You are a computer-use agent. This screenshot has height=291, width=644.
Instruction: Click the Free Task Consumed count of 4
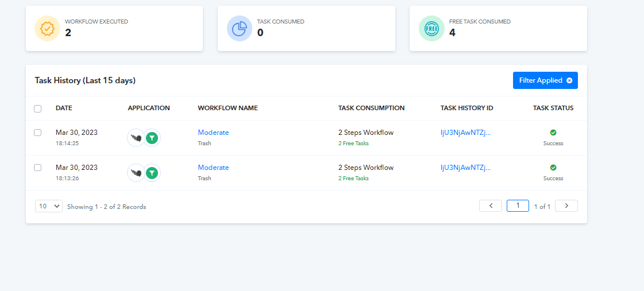[452, 32]
